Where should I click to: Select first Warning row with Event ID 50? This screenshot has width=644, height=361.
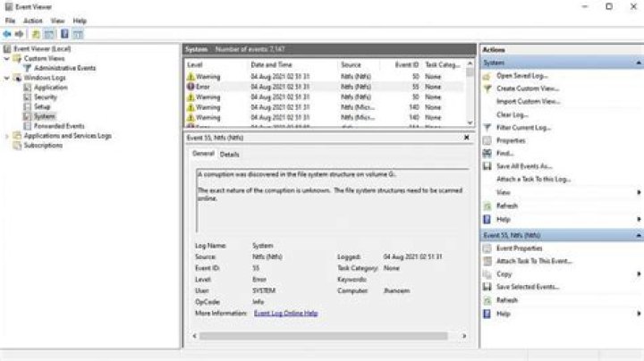(x=325, y=77)
